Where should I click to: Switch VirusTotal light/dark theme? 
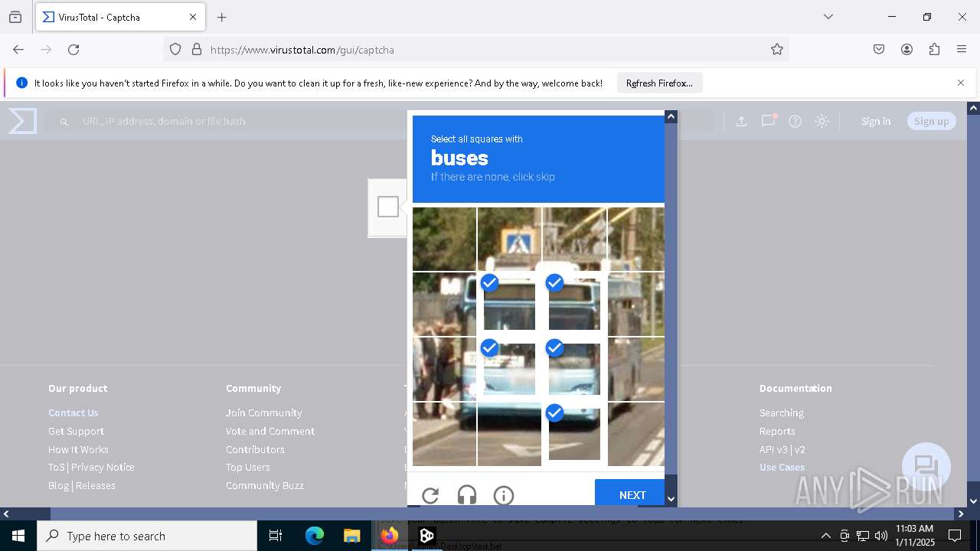click(822, 121)
